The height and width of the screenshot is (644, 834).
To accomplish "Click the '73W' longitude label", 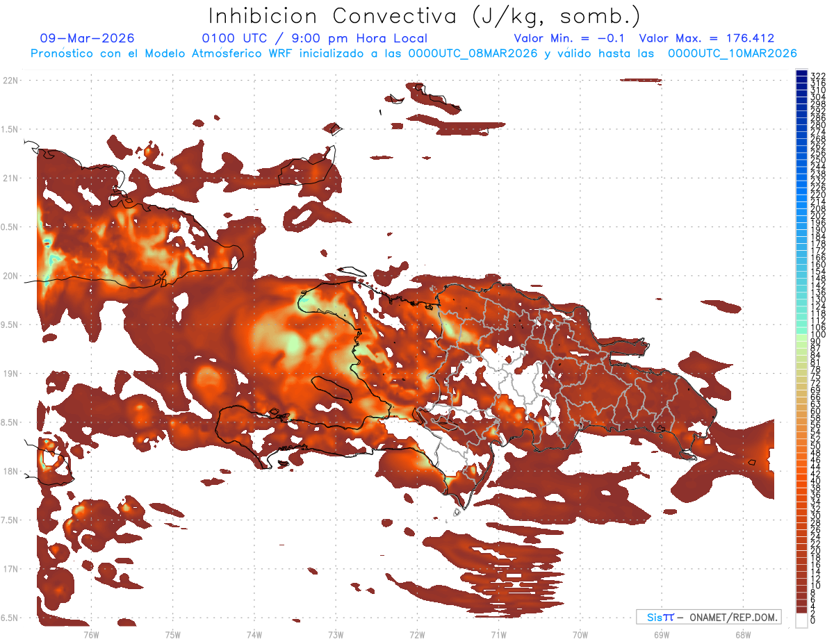I will (x=336, y=634).
